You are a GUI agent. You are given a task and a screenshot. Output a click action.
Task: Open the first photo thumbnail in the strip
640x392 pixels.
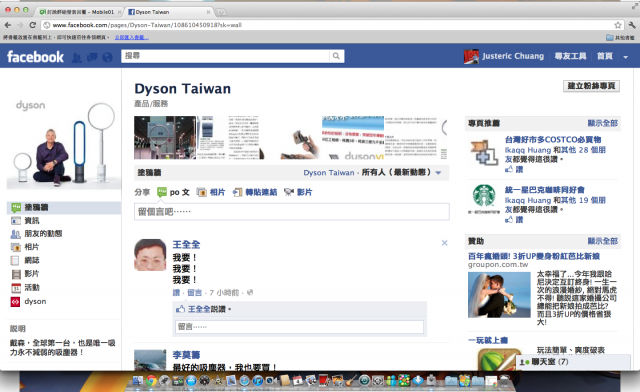(165, 138)
